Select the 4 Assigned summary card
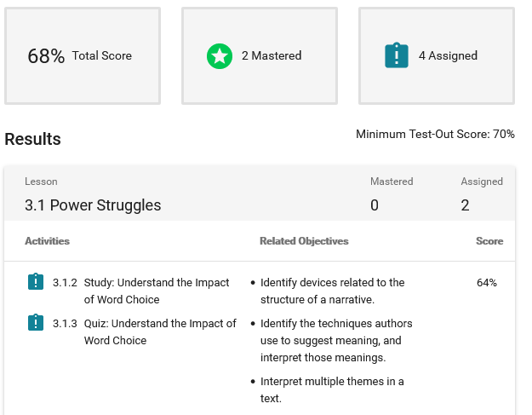Image resolution: width=532 pixels, height=415 pixels. pos(437,56)
